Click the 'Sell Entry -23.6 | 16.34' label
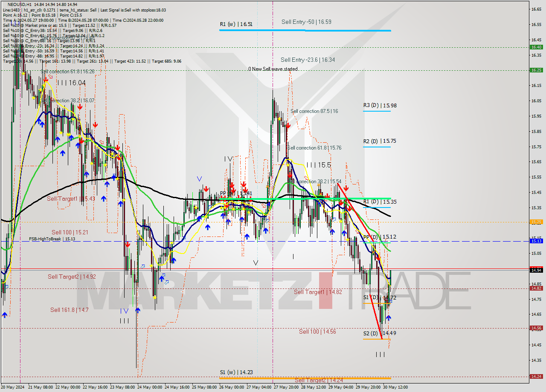Screen dimensions: 546x392 tap(308, 60)
